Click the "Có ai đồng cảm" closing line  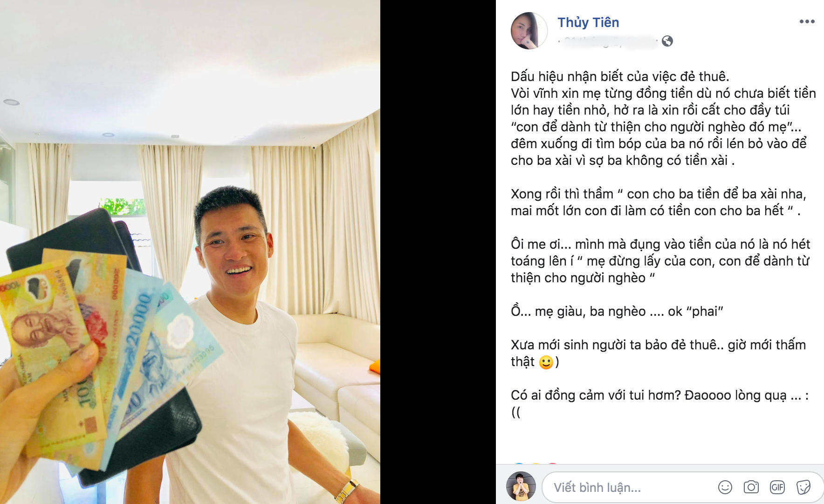pyautogui.click(x=659, y=403)
